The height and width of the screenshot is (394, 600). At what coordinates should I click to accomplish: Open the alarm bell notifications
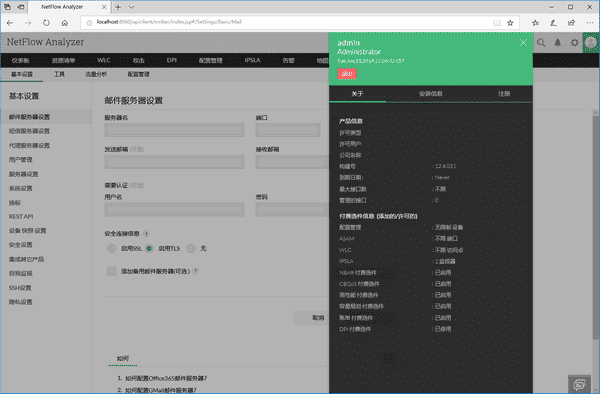(558, 42)
